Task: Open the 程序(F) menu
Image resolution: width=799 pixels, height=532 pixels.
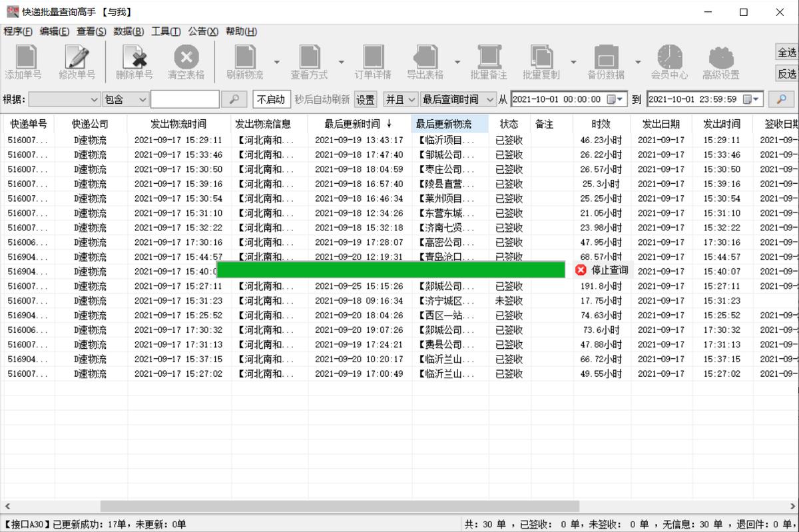Action: 18,31
